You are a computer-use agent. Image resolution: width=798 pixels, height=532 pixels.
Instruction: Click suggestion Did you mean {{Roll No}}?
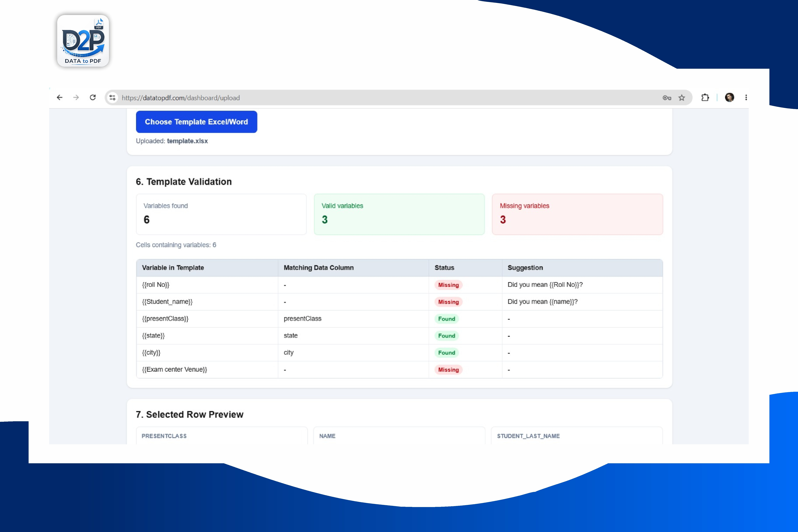click(x=545, y=285)
